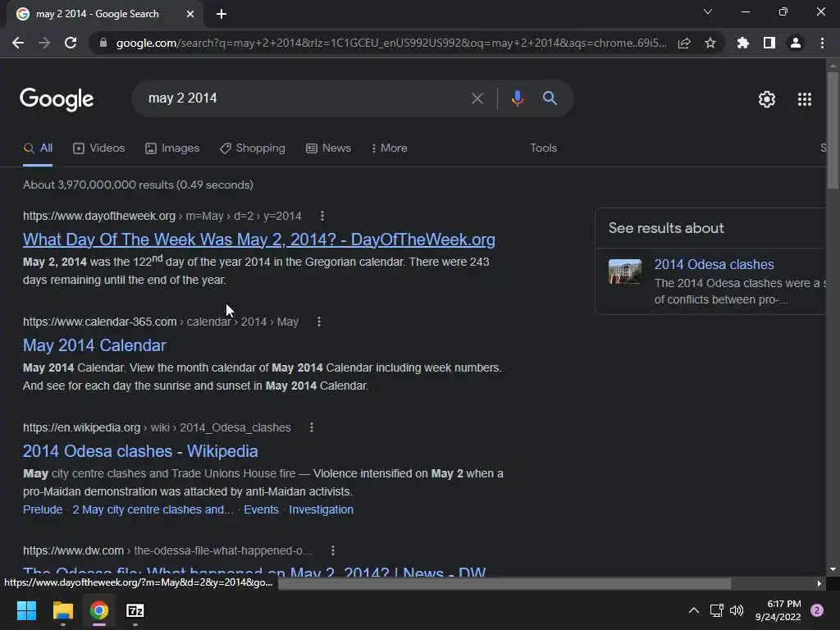840x630 pixels.
Task: Open clock showing 6:17 PM
Action: pos(778,610)
